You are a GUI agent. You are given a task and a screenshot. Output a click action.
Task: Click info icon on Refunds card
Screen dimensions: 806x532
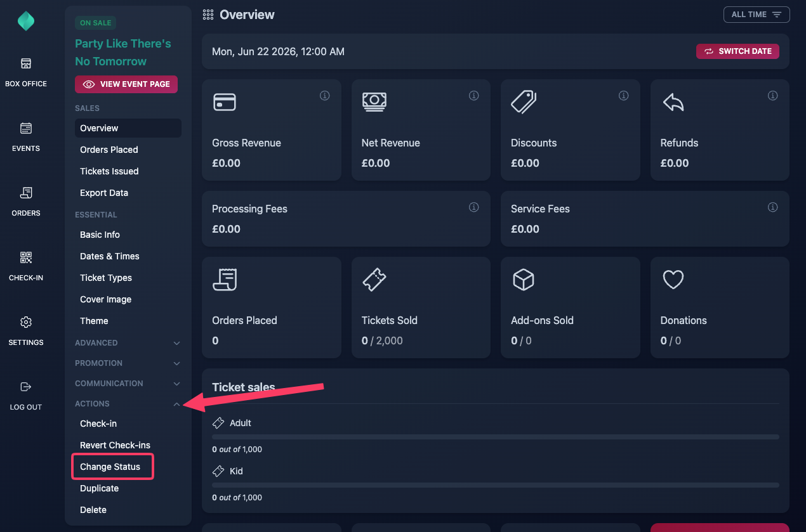click(772, 96)
